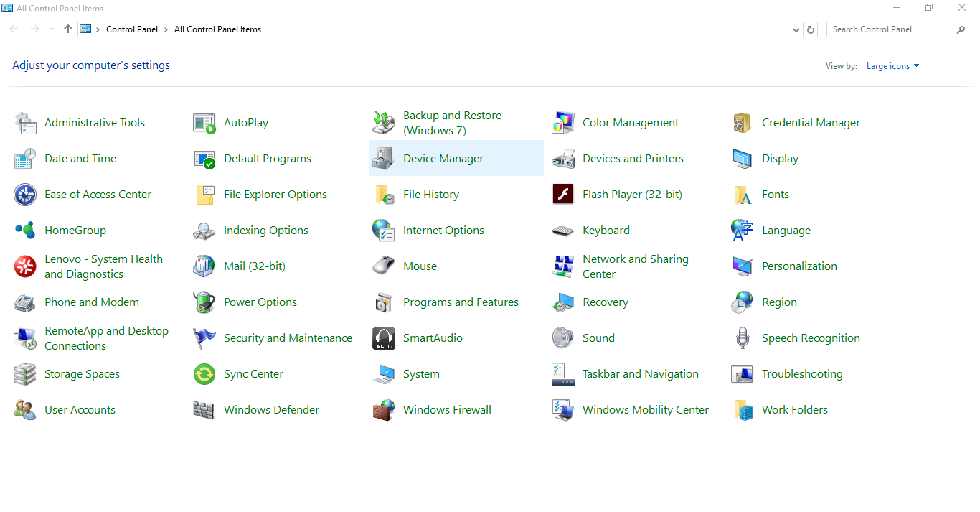This screenshot has width=980, height=512.
Task: Click the Sync Center link
Action: click(x=253, y=374)
